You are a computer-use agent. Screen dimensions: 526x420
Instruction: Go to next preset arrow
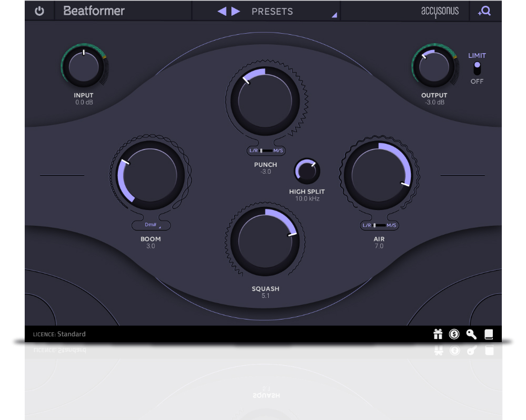click(x=236, y=12)
